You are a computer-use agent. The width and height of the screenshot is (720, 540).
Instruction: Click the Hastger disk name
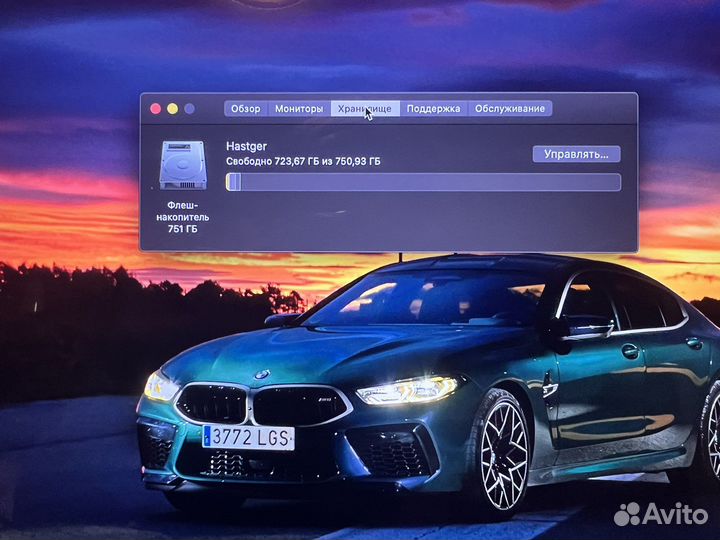[x=245, y=146]
